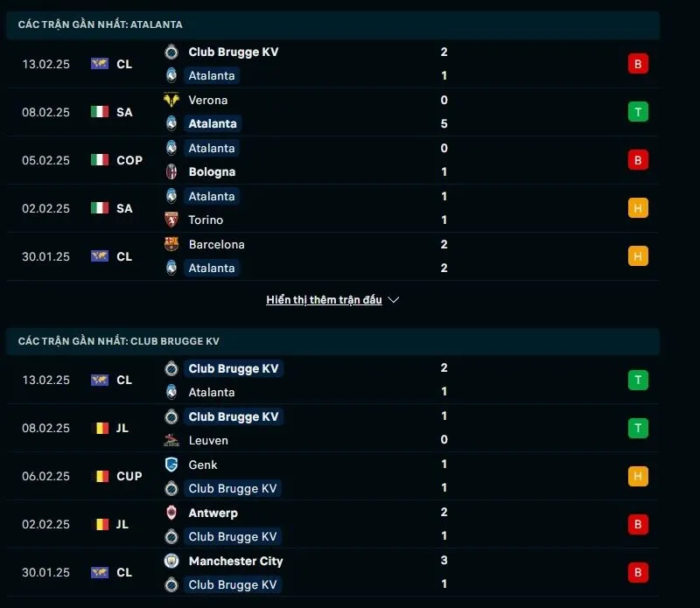Click the Bologna club crest icon
The height and width of the screenshot is (608, 700).
click(171, 171)
